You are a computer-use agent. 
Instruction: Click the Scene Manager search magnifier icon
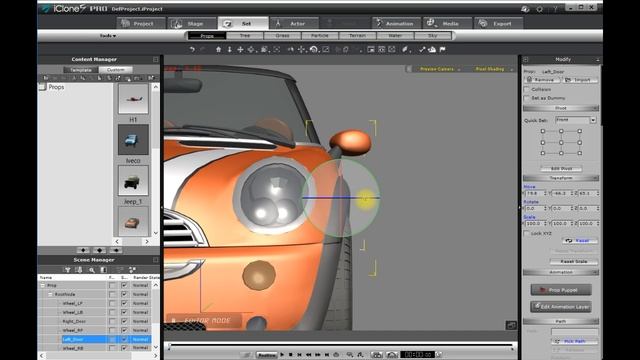92,270
